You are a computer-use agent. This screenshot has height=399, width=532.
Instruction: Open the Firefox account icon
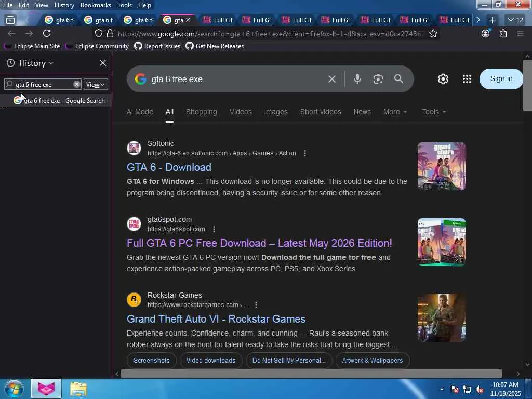click(x=486, y=33)
